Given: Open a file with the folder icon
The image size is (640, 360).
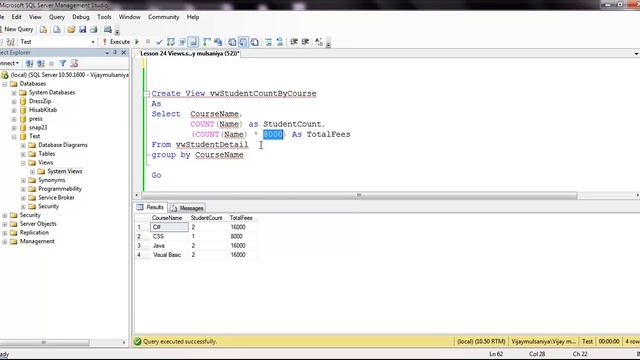Looking at the screenshot, I should coord(71,29).
